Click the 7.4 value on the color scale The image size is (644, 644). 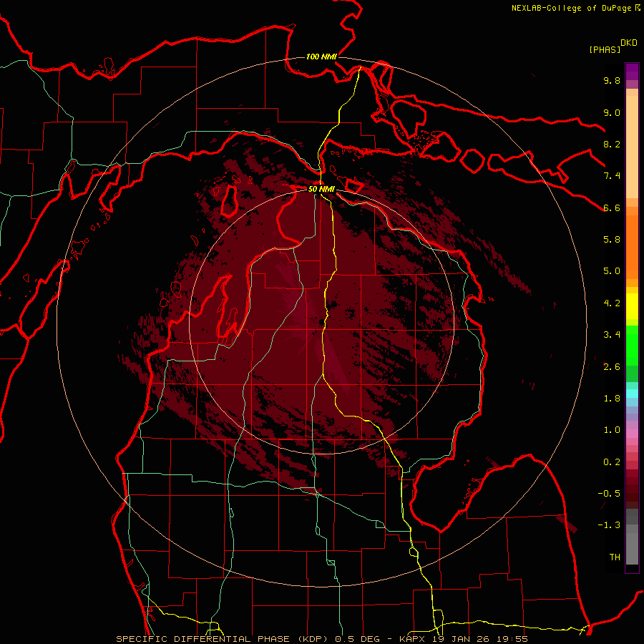pos(612,176)
